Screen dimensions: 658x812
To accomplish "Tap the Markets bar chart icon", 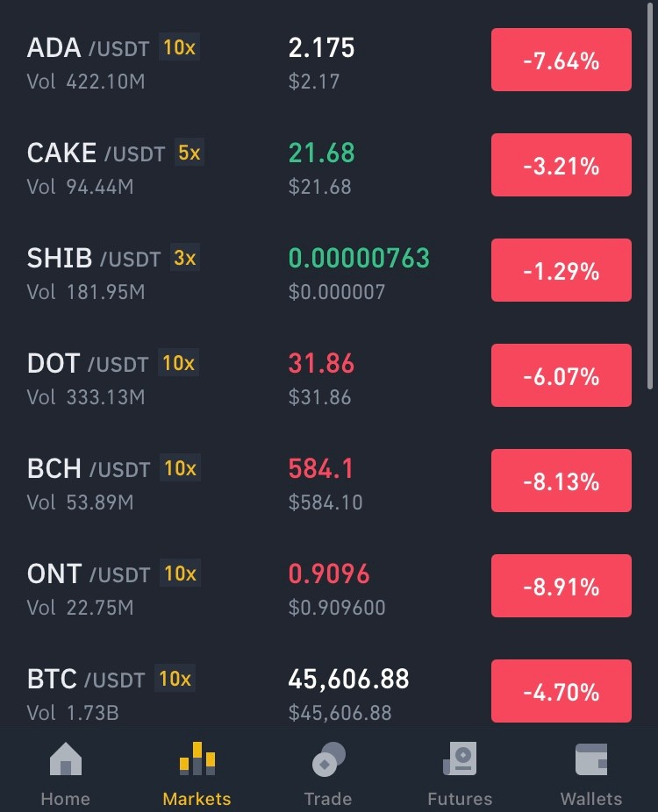I will coord(197,759).
